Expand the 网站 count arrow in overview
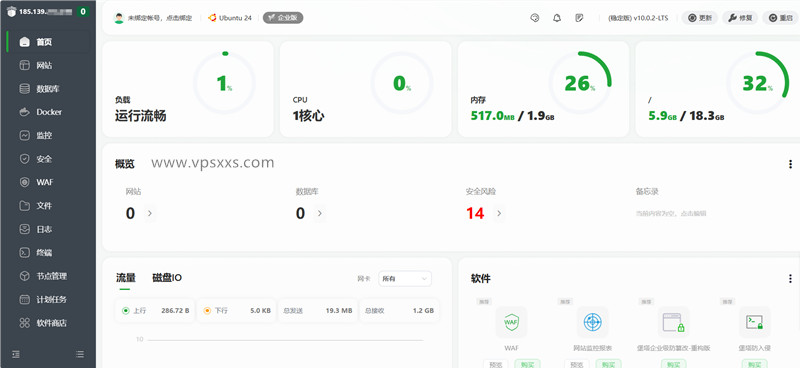Screen dimensions: 800x368 pos(149,213)
